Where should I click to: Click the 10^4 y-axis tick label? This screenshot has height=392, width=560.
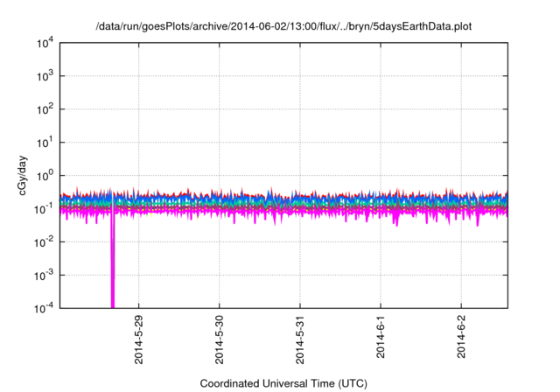(x=45, y=44)
